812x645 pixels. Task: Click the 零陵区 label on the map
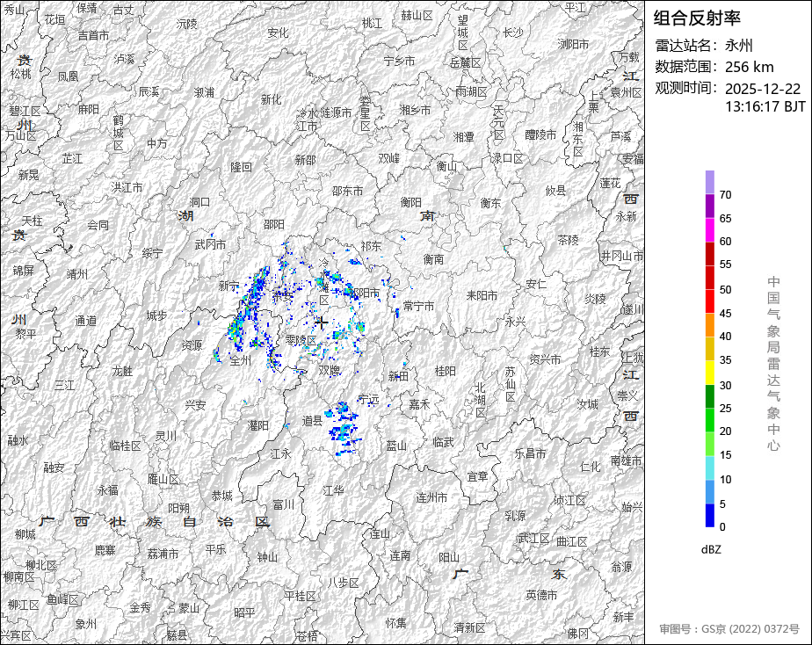(301, 341)
